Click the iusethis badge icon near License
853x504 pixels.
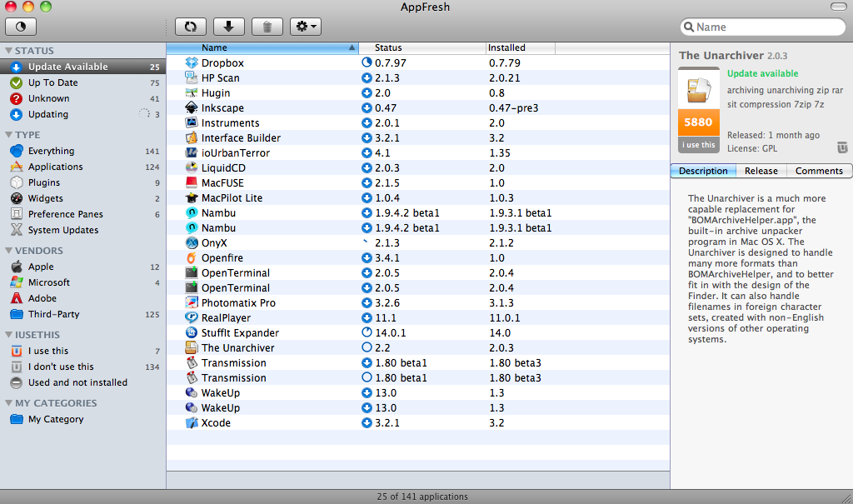(x=842, y=147)
